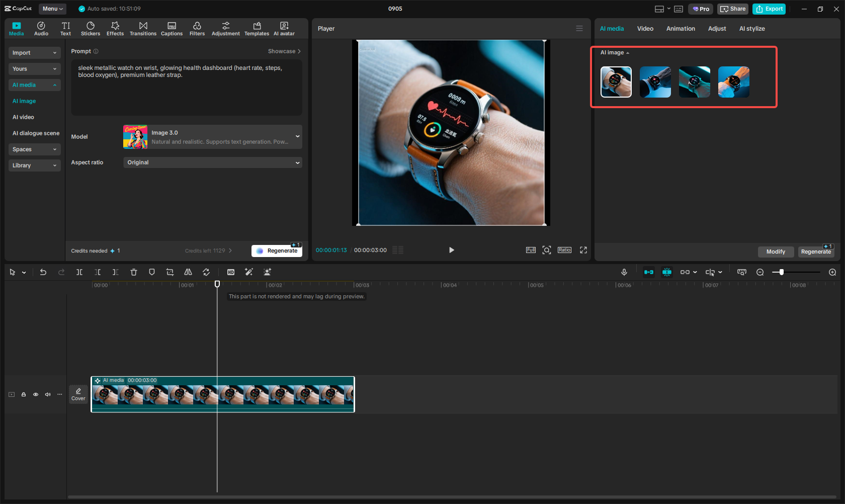Screen dimensions: 845x504
Task: Mute the track audio
Action: tap(48, 394)
